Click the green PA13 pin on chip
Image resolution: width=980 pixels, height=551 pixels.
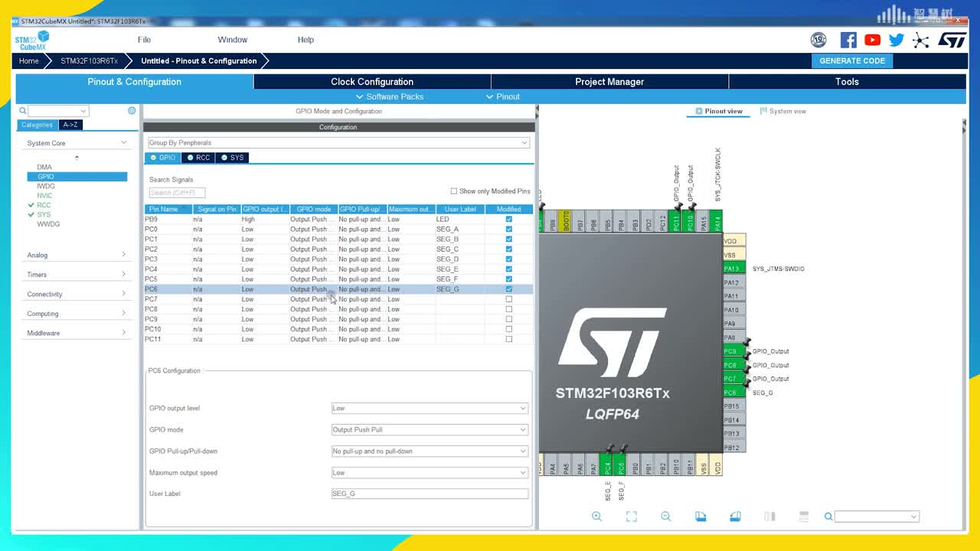(x=733, y=269)
